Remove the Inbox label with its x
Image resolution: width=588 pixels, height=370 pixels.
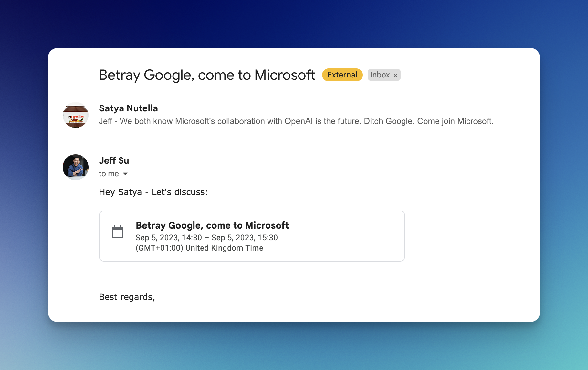click(395, 75)
